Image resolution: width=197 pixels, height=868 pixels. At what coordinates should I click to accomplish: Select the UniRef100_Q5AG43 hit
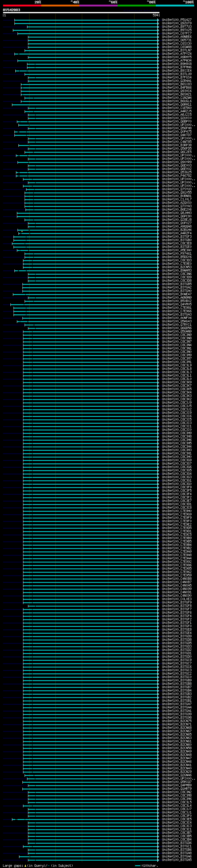click(177, 321)
